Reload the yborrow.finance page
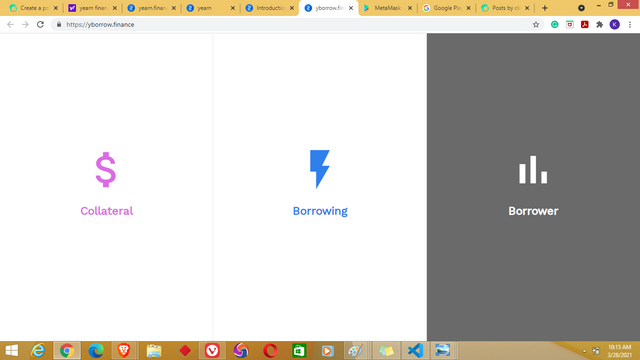 tap(40, 24)
